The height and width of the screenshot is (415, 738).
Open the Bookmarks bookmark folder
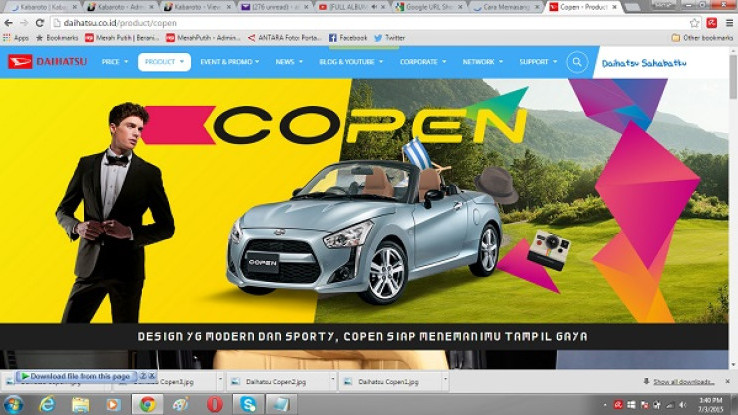point(57,38)
